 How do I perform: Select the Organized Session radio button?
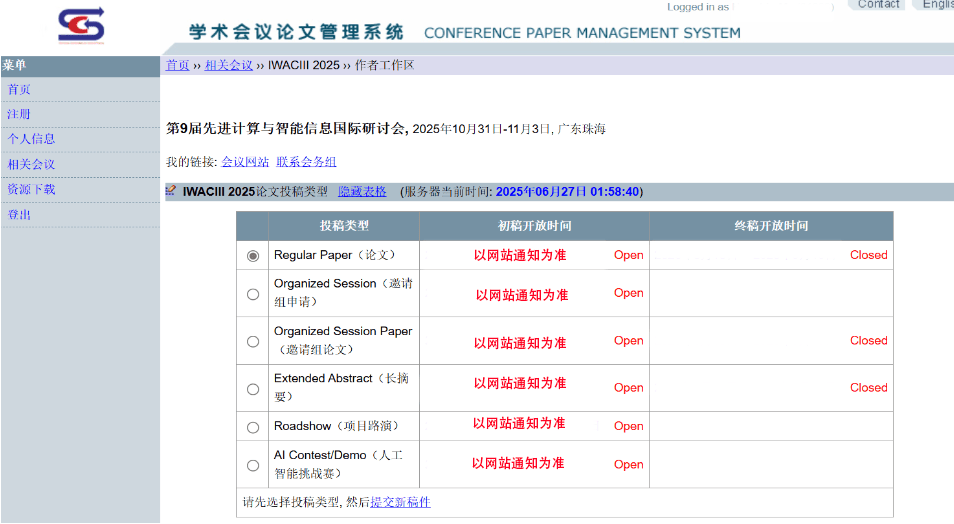[x=253, y=294]
